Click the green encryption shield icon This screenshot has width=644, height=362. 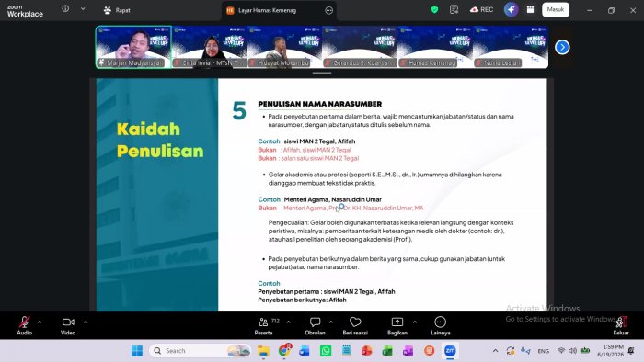[434, 9]
